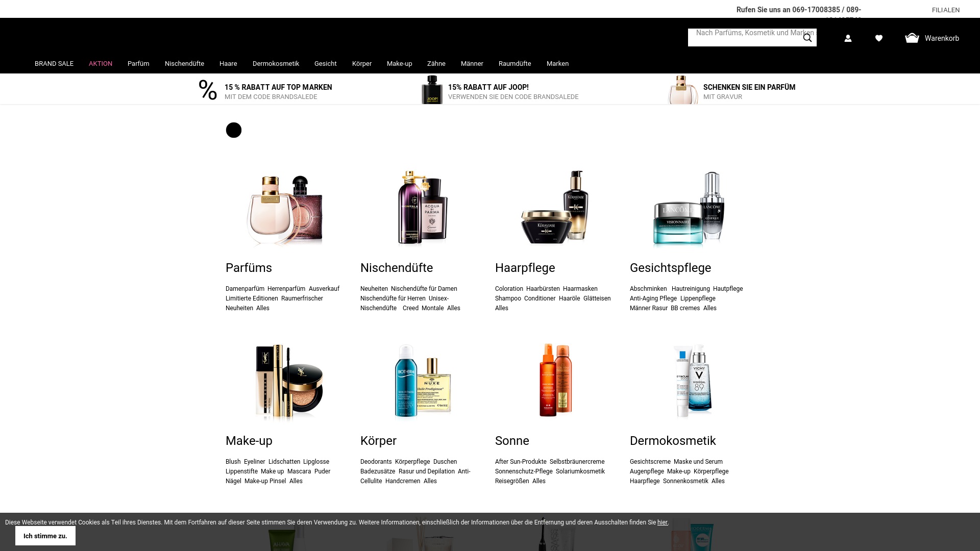Open the Limitierte Editionen link
980x551 pixels.
252,298
